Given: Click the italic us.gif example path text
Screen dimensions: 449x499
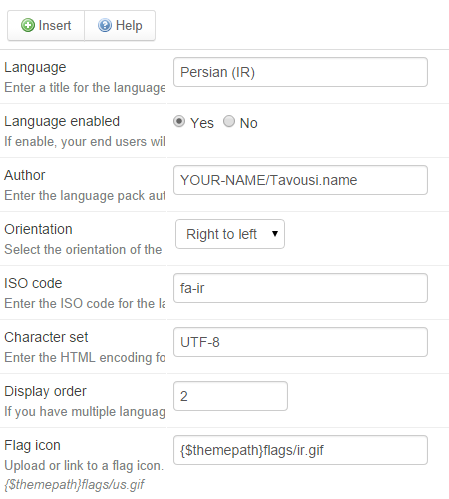Looking at the screenshot, I should point(74,484).
